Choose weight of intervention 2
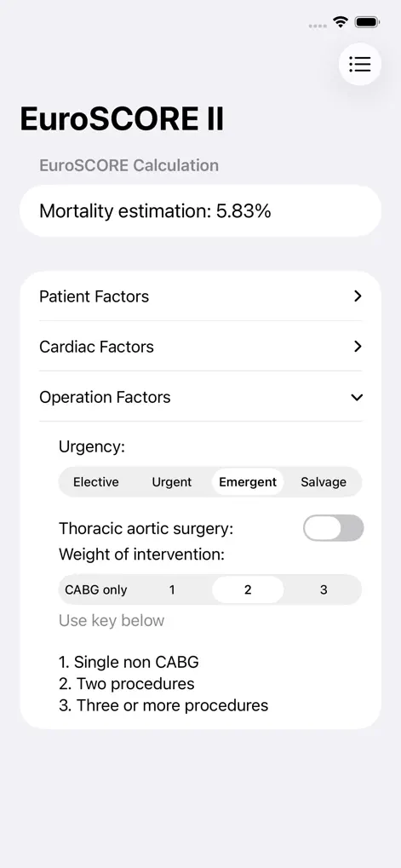This screenshot has height=868, width=401. click(x=247, y=589)
